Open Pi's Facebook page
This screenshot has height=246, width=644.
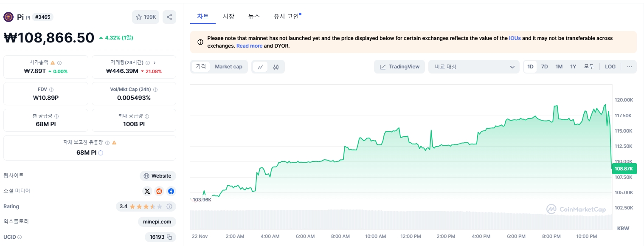(171, 191)
